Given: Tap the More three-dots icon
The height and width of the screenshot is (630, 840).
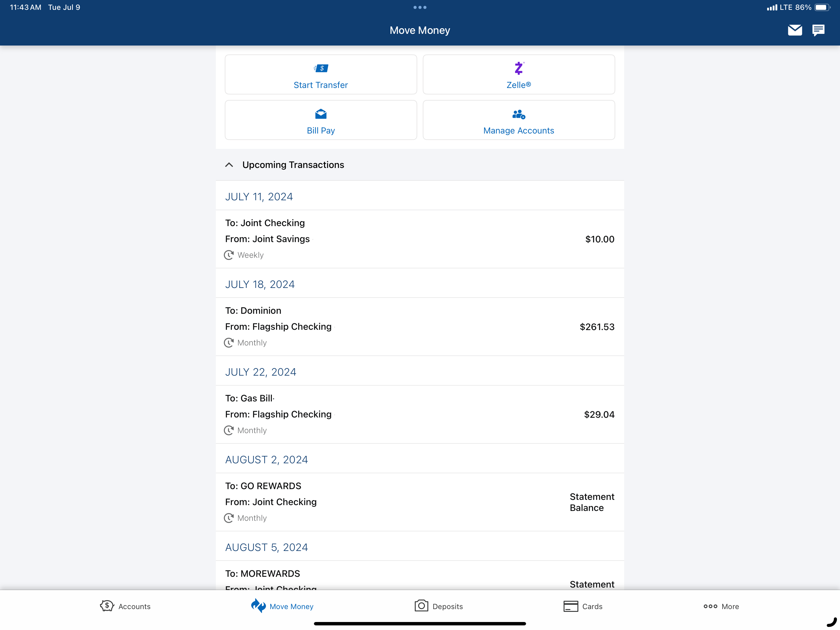Looking at the screenshot, I should (711, 606).
